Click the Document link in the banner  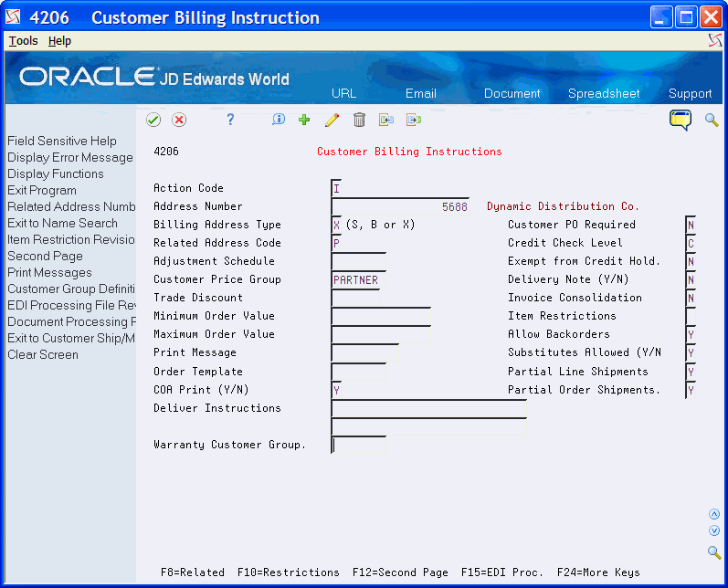coord(512,93)
